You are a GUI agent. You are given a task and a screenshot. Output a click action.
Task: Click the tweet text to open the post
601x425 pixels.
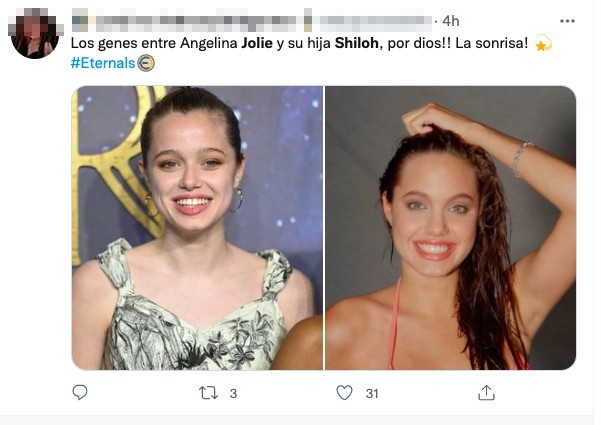tap(300, 44)
